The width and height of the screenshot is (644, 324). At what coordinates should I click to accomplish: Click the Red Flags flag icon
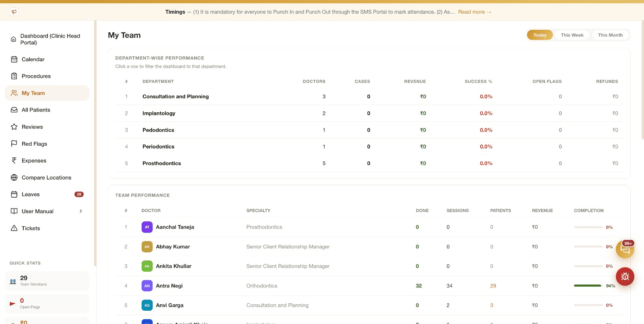(x=14, y=144)
